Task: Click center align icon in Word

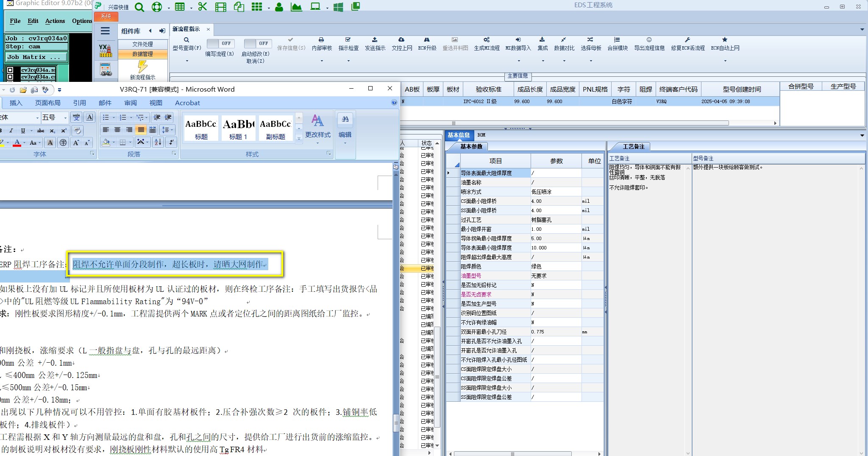Action: (x=117, y=130)
